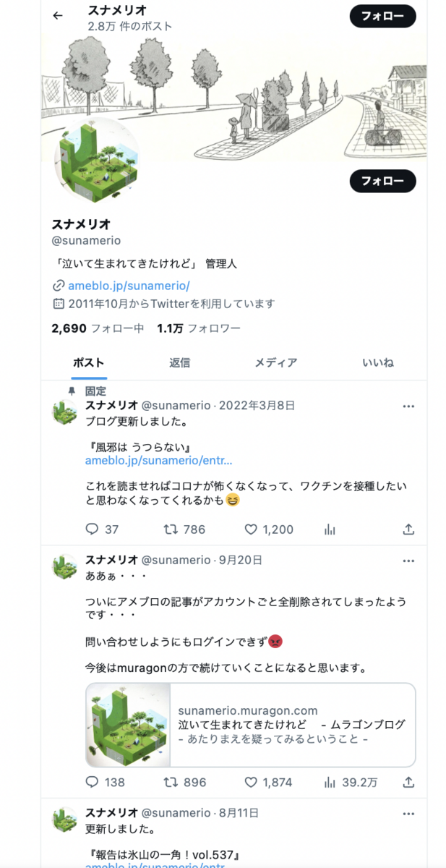Reply to the pinned 2022年3月8日 post
This screenshot has height=868, width=446.
[92, 529]
